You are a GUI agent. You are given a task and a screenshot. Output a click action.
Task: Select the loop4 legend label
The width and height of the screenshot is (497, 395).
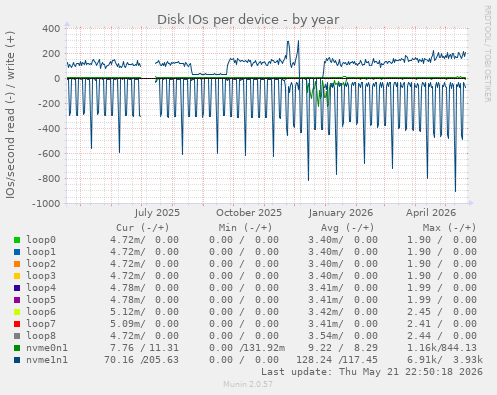point(41,288)
